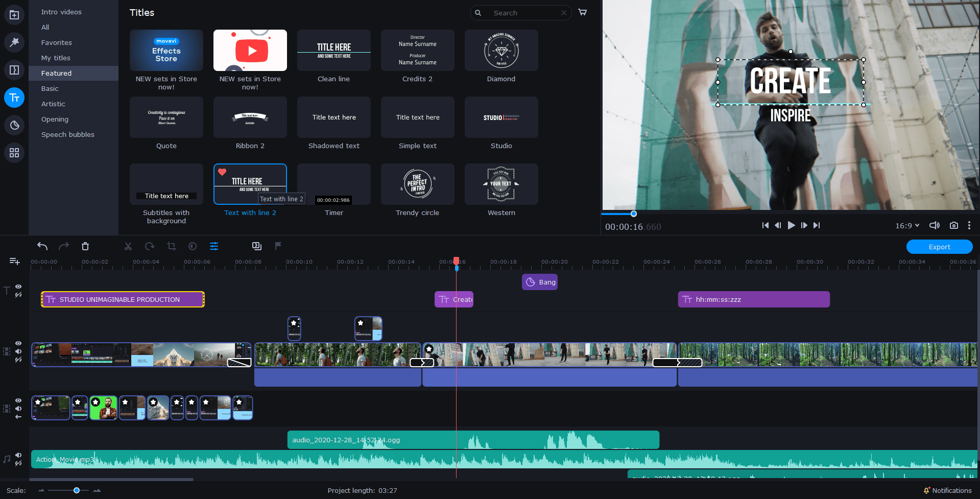Select the Filters tool in the sidebar
Screen dimensions: 980x499
point(14,42)
